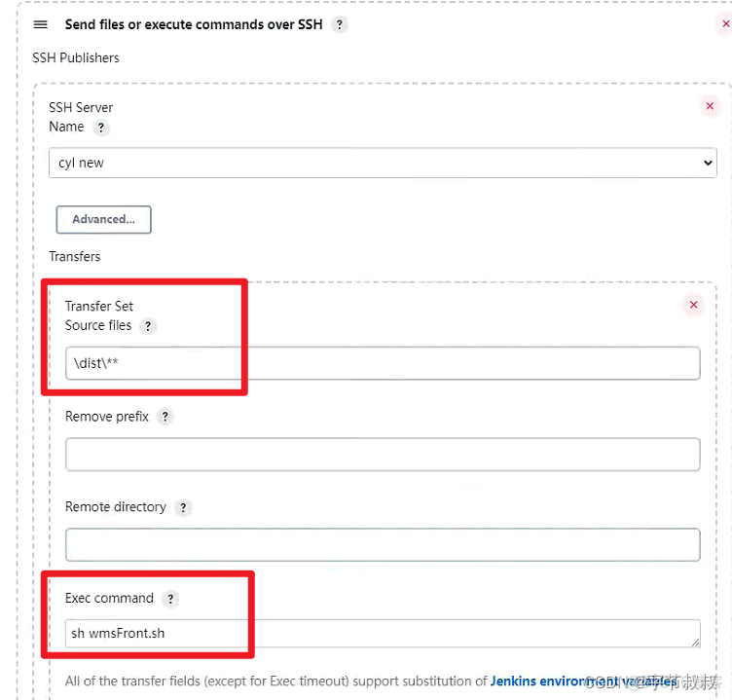The width and height of the screenshot is (732, 700).
Task: Expand the SSH Server Name dropdown
Action: 383,163
